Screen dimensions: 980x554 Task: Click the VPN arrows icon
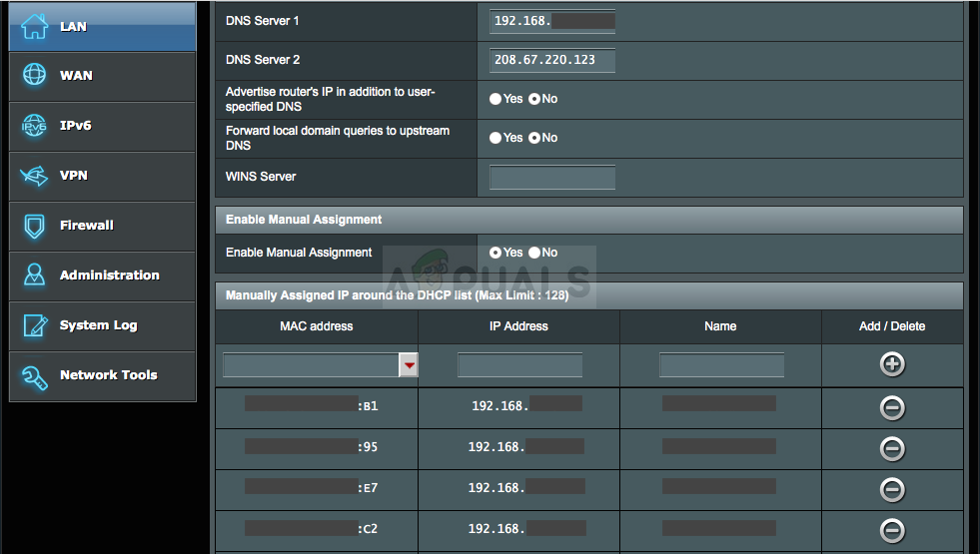(x=34, y=176)
